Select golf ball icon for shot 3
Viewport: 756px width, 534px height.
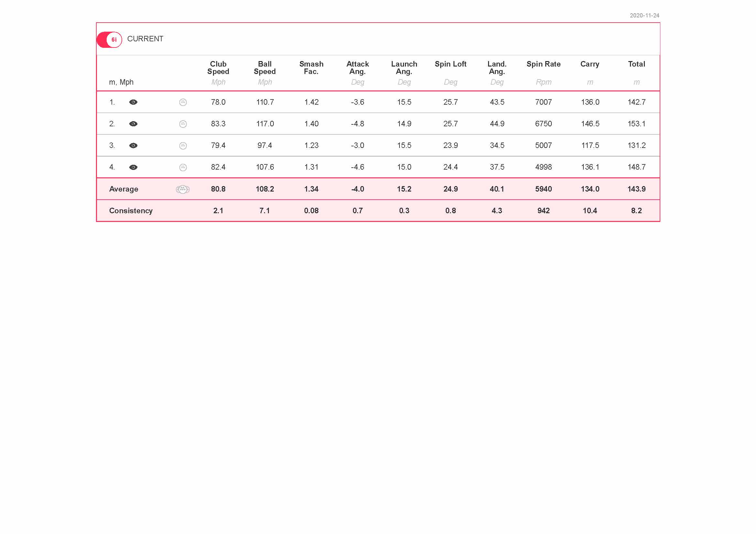[183, 146]
